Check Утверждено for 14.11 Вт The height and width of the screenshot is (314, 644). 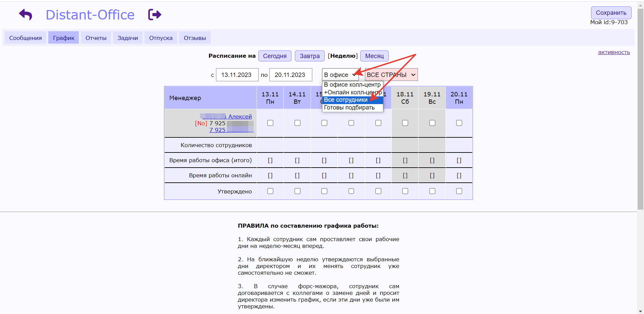click(297, 191)
